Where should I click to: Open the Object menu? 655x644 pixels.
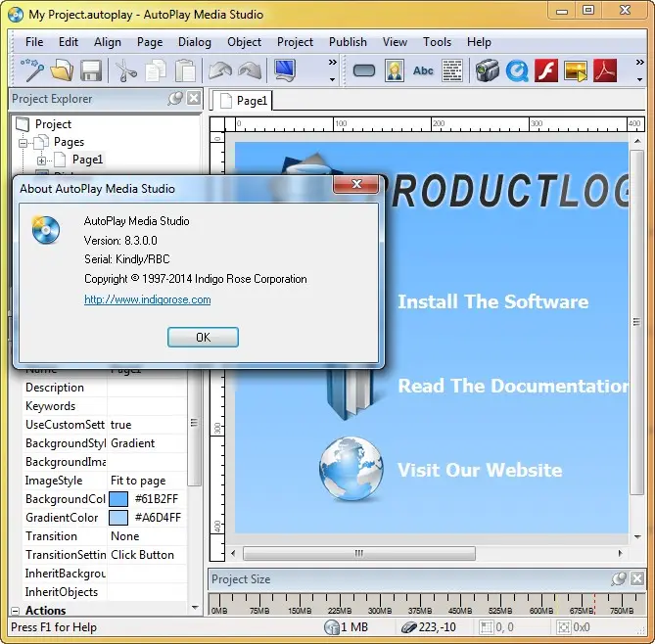tap(244, 42)
